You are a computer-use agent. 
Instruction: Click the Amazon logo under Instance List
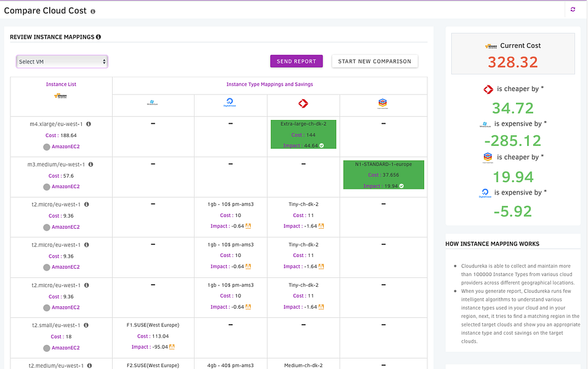click(x=60, y=96)
